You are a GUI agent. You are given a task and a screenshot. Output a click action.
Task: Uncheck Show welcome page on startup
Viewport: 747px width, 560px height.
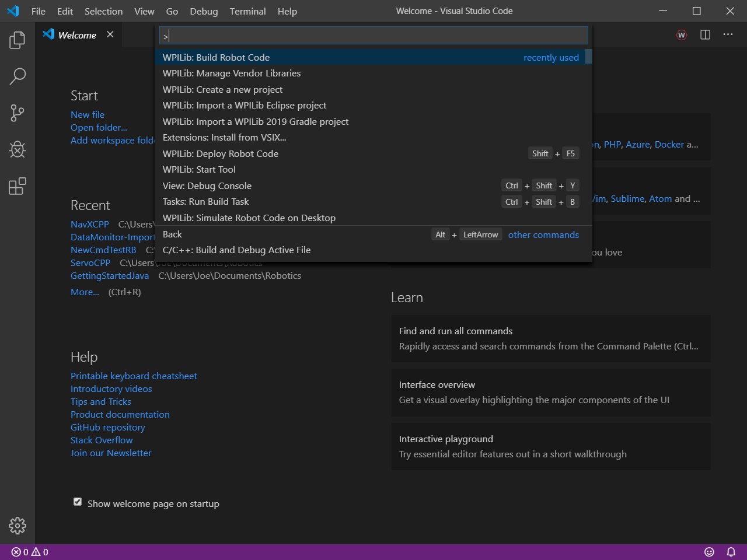(x=78, y=502)
